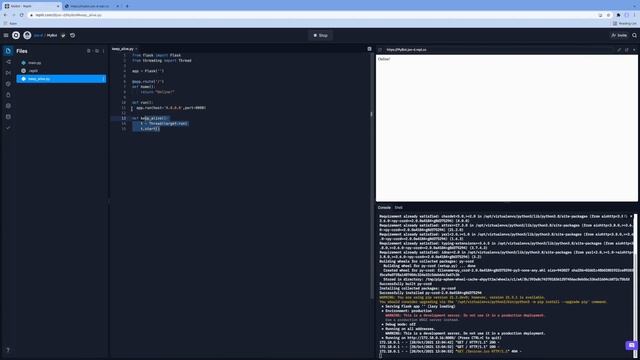This screenshot has width=640, height=360.
Task: Edit the webview URL with pencil icon
Action: click(x=619, y=50)
